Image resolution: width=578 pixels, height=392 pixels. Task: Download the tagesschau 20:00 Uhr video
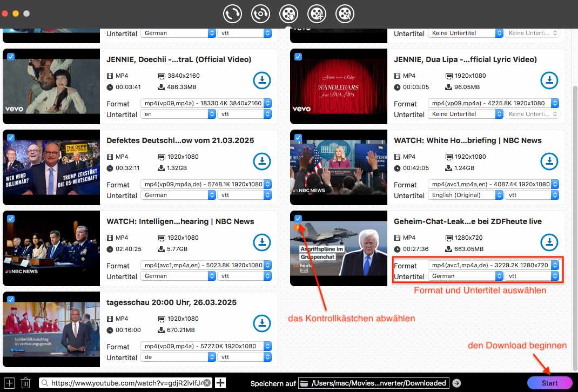(262, 323)
